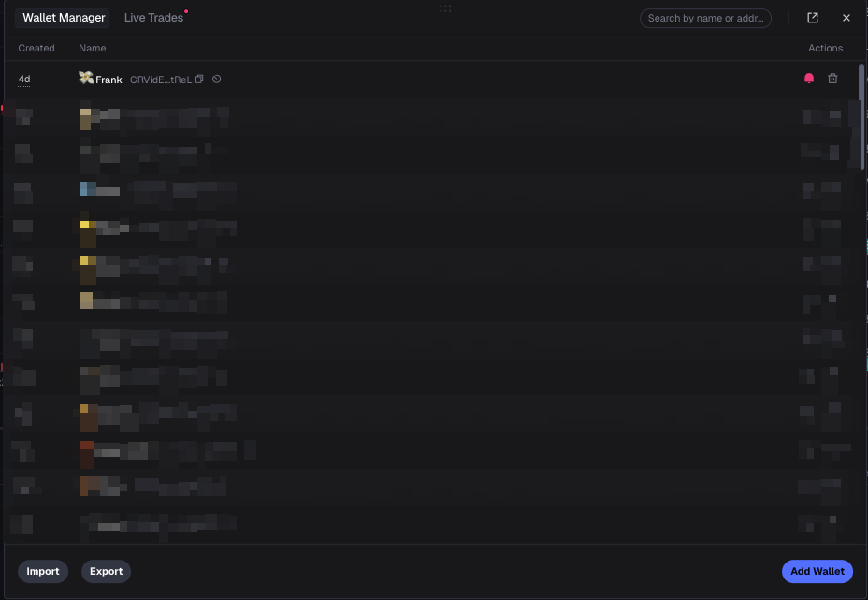Click the clock icon beside Frank's address
This screenshot has height=600, width=868.
coord(216,80)
